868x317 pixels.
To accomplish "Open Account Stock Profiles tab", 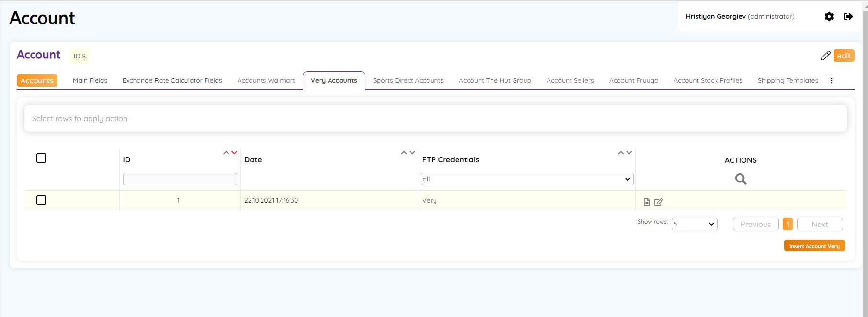I will pyautogui.click(x=708, y=80).
